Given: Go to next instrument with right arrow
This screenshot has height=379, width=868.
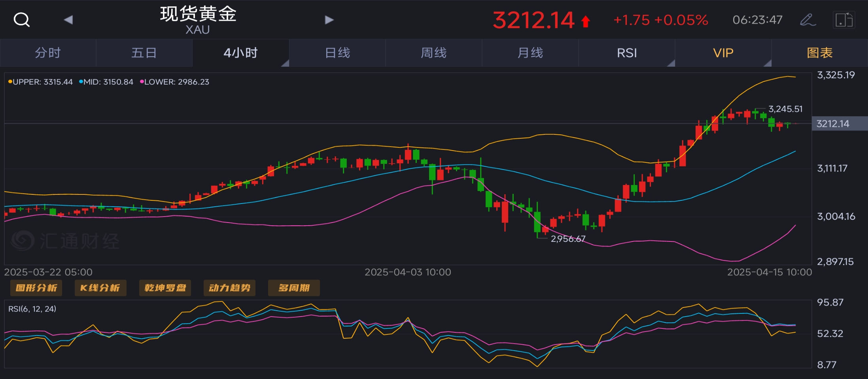Looking at the screenshot, I should tap(329, 20).
